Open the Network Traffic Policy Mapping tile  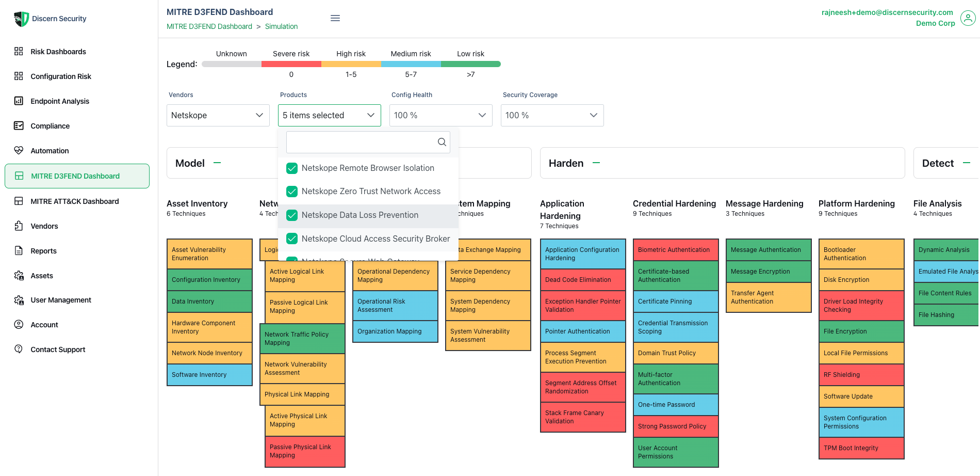click(302, 339)
